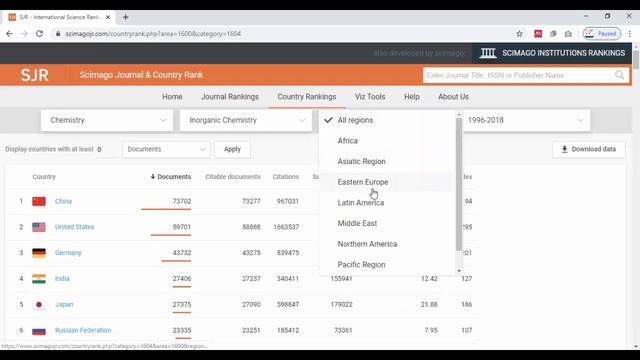Click the Paused profile button
640x360 pixels.
602,34
